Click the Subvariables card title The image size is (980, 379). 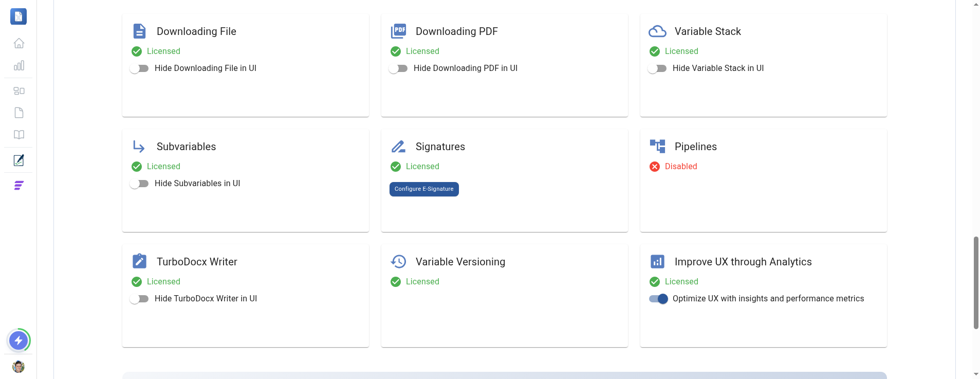186,147
